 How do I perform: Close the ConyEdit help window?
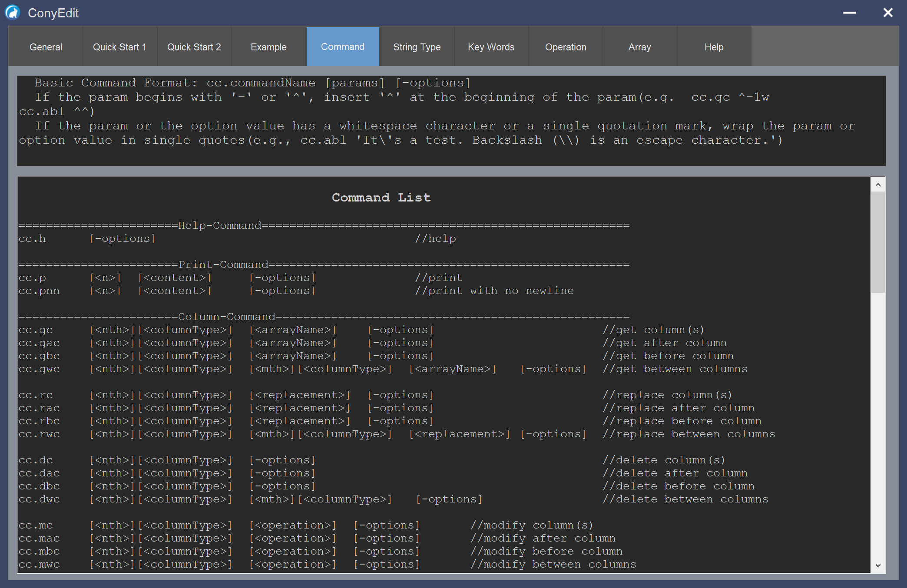click(x=888, y=13)
